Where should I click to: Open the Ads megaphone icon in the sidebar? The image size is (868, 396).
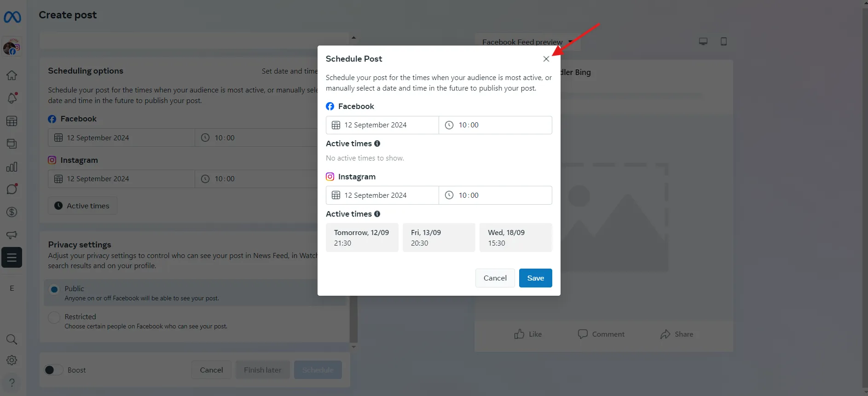tap(12, 235)
